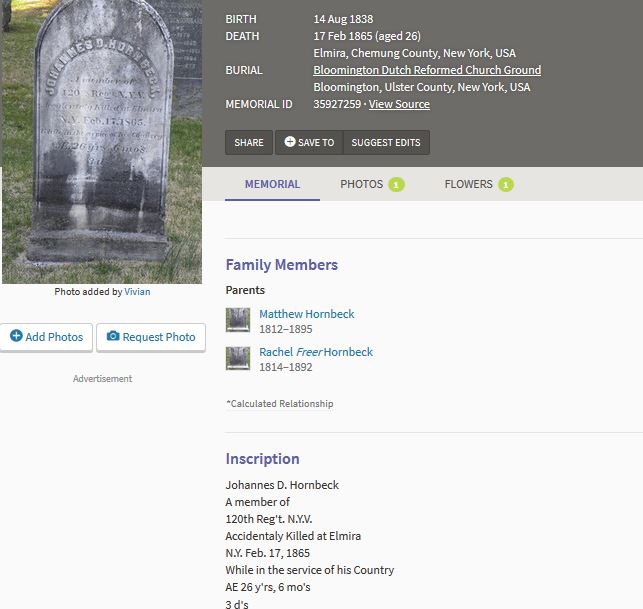Switch to the Flowers tab
This screenshot has width=643, height=609.
point(479,184)
